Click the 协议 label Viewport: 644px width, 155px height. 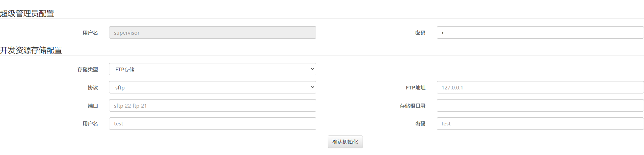93,87
